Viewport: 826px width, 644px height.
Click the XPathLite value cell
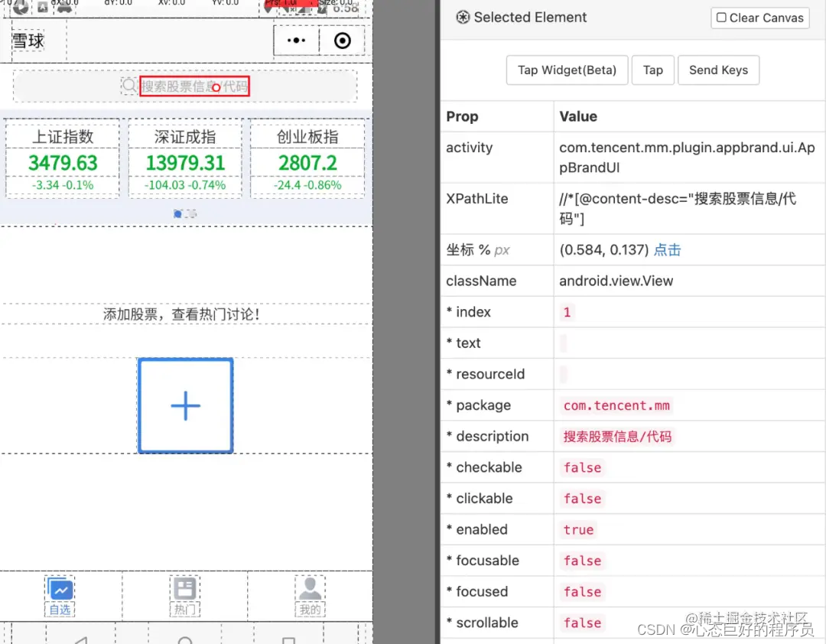[x=689, y=209]
